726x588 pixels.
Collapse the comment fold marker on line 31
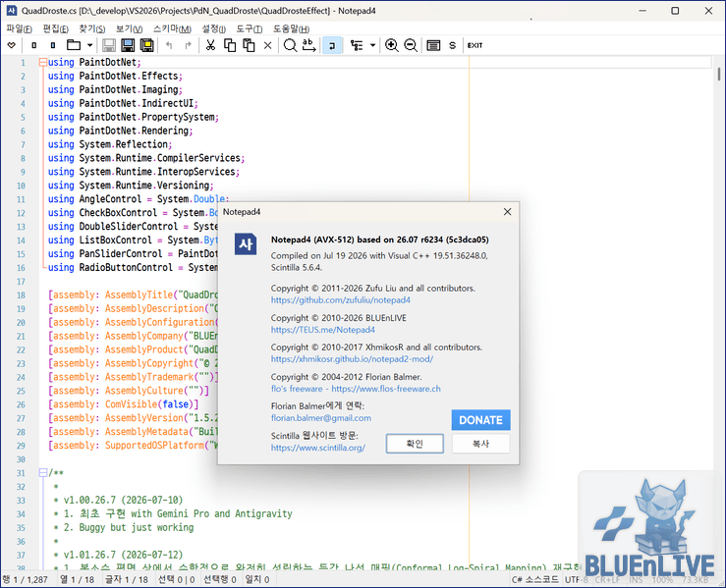43,473
